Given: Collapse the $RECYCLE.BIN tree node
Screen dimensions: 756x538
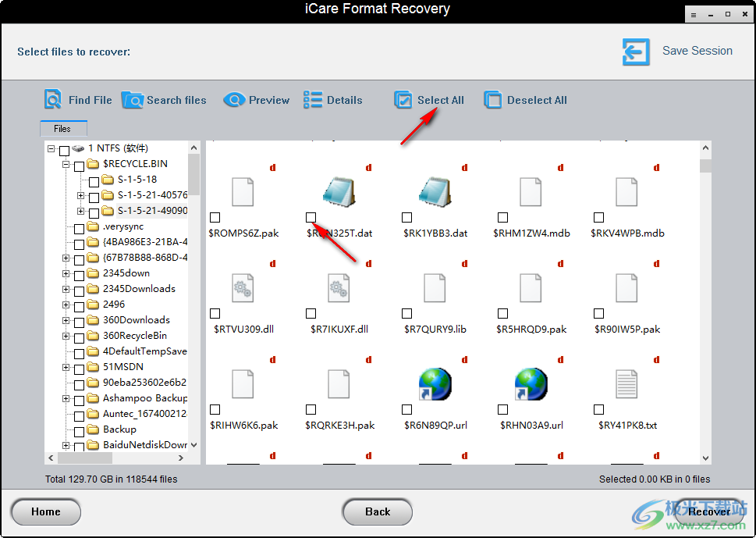Looking at the screenshot, I should coord(66,164).
